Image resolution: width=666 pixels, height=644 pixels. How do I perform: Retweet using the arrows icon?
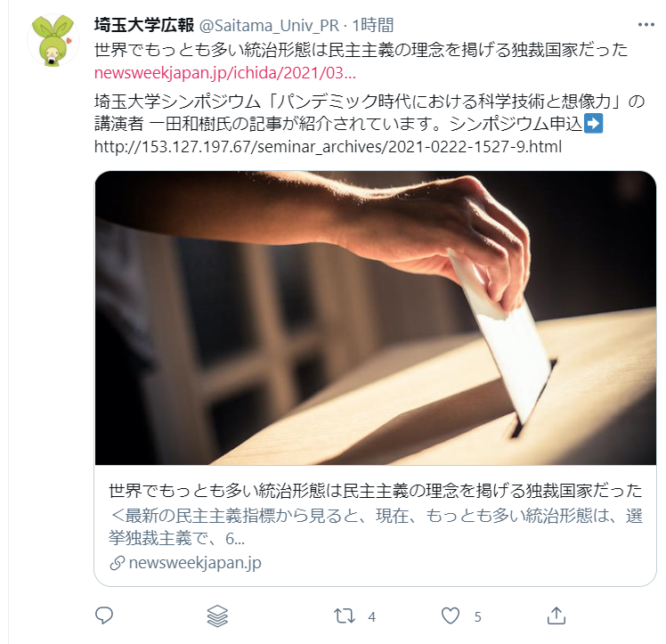344,616
